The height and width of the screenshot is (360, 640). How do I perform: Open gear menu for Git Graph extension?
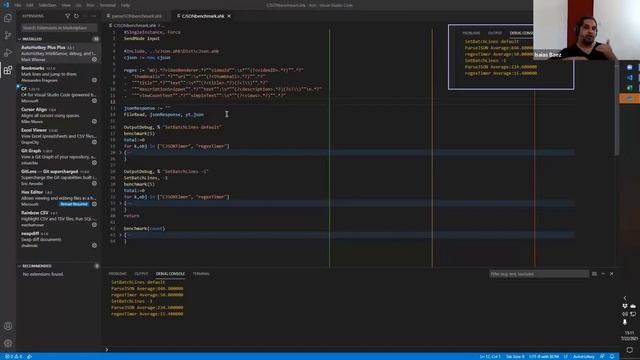pyautogui.click(x=94, y=163)
